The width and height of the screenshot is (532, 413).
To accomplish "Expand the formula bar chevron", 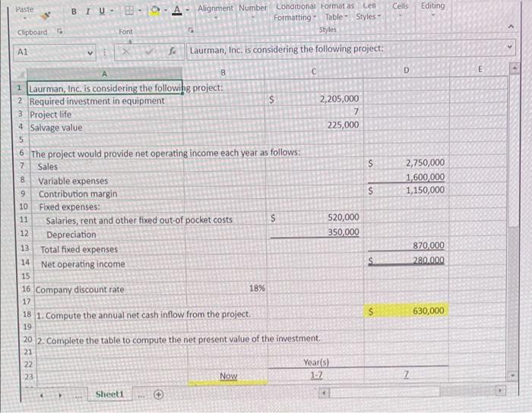I will [x=509, y=47].
